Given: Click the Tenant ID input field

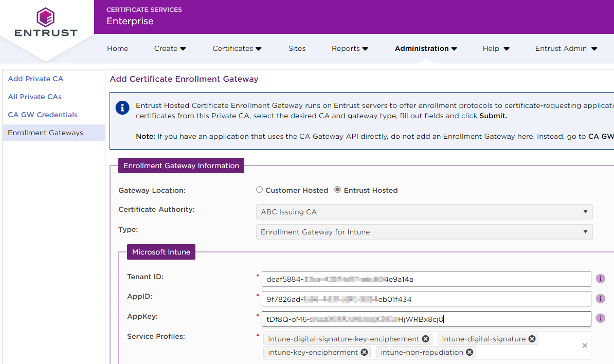Looking at the screenshot, I should point(426,279).
